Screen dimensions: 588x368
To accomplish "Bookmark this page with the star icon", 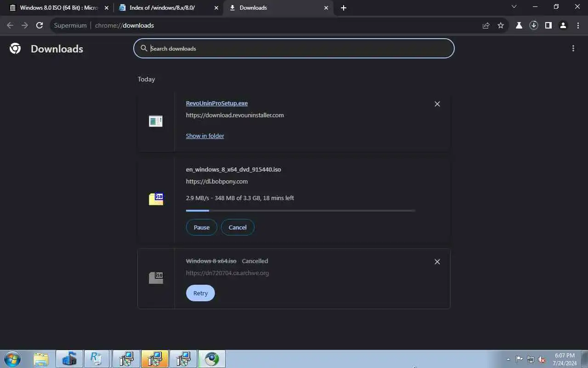I will pyautogui.click(x=501, y=25).
